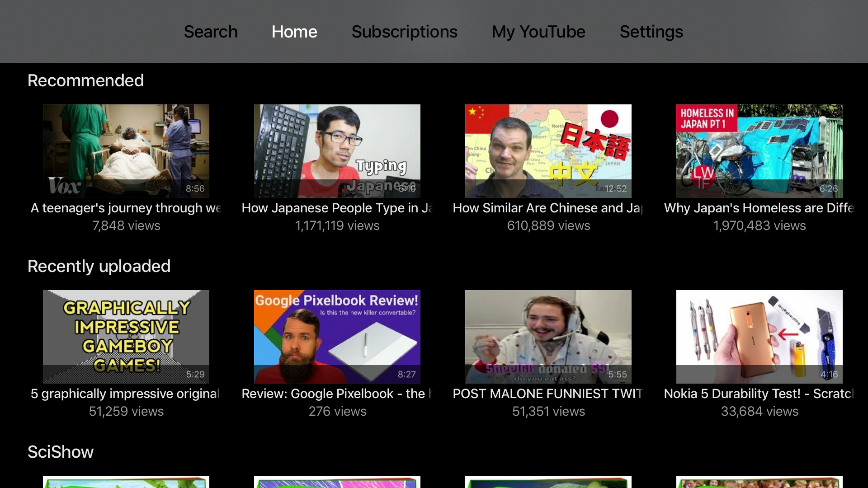Click the '7,848 views' text

[126, 225]
